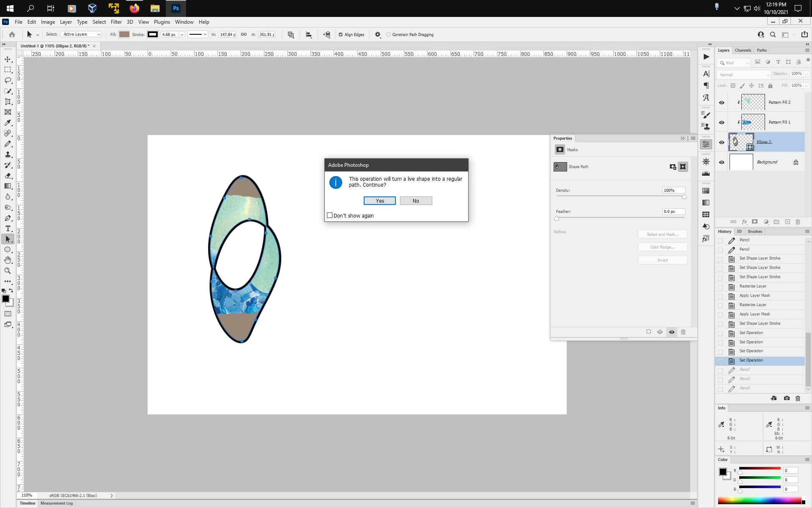Select the Hand tool
This screenshot has width=812, height=508.
tap(8, 260)
